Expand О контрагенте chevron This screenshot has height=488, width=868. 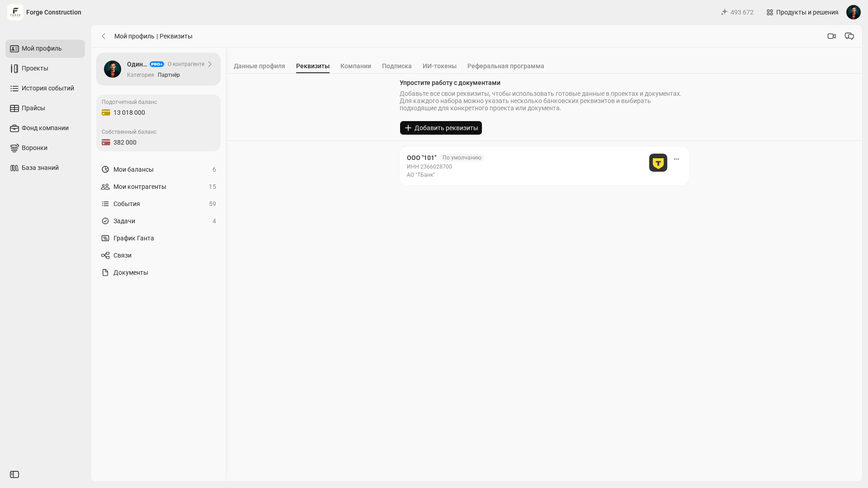tap(210, 64)
